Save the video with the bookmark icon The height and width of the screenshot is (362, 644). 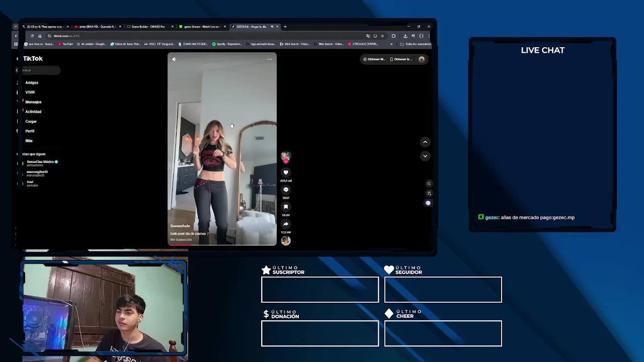(x=286, y=207)
